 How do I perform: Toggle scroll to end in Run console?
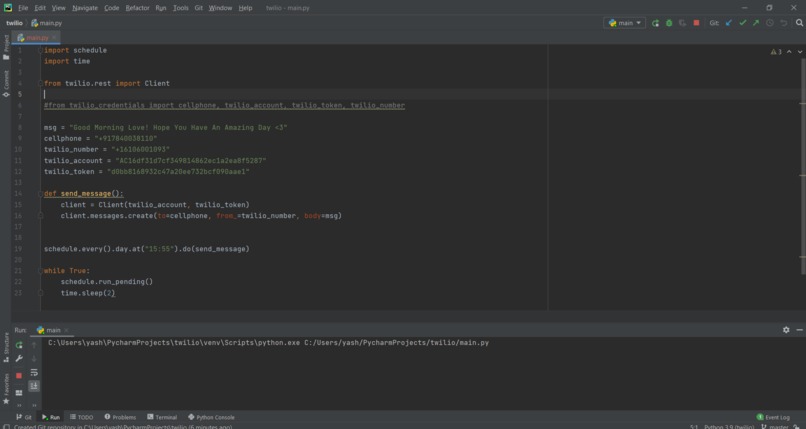coord(34,386)
